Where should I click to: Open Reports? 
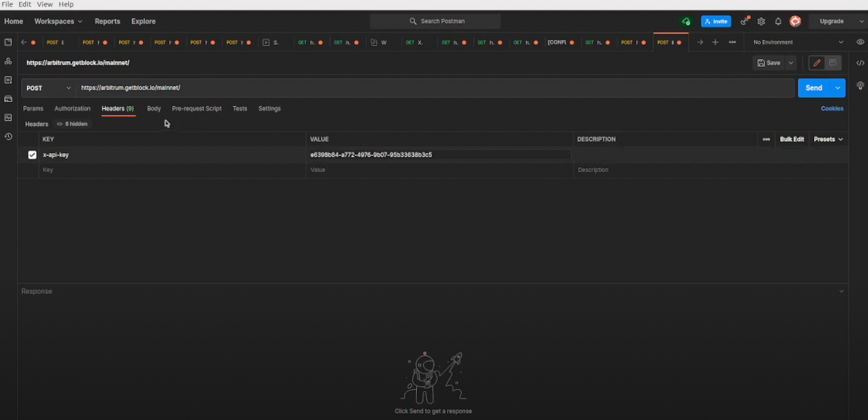pyautogui.click(x=107, y=21)
